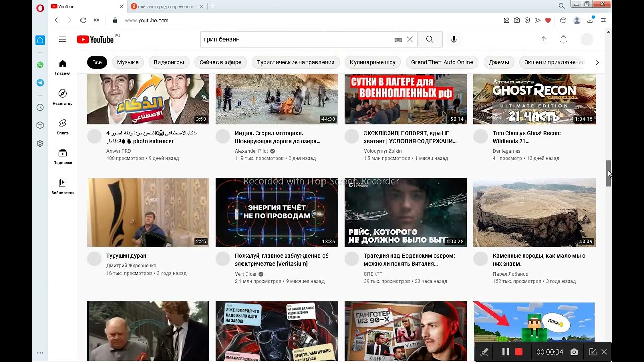Open the Opera sidebar three-dots menu

click(40, 353)
